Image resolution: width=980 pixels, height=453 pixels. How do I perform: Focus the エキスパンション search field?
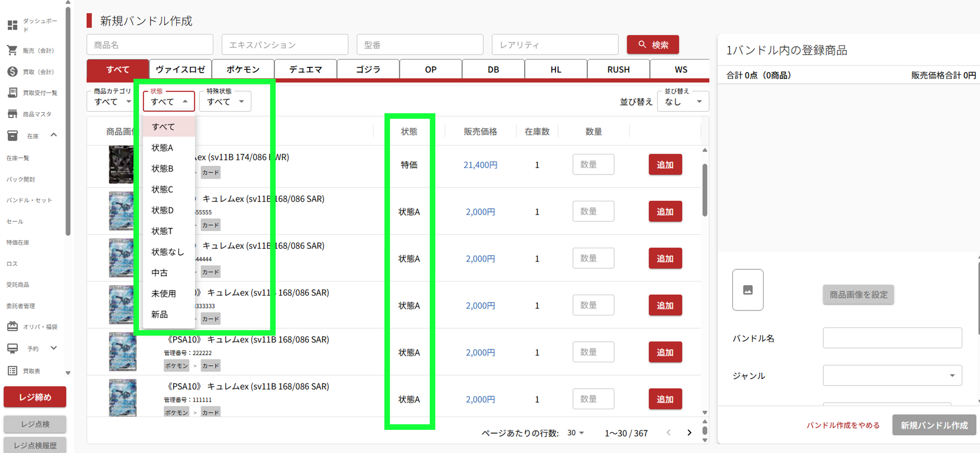coord(285,45)
